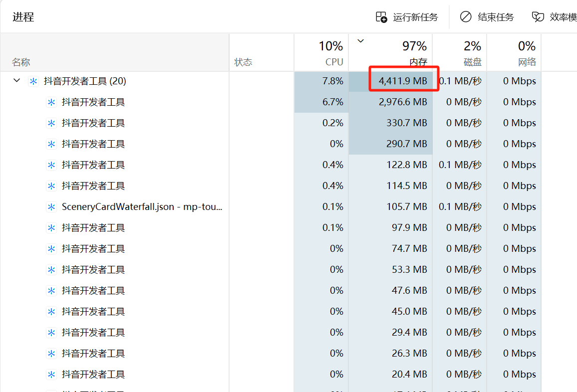Screen dimensions: 577x392
Task: Select the SceneryCardWaterfall.json process row
Action: [x=142, y=207]
